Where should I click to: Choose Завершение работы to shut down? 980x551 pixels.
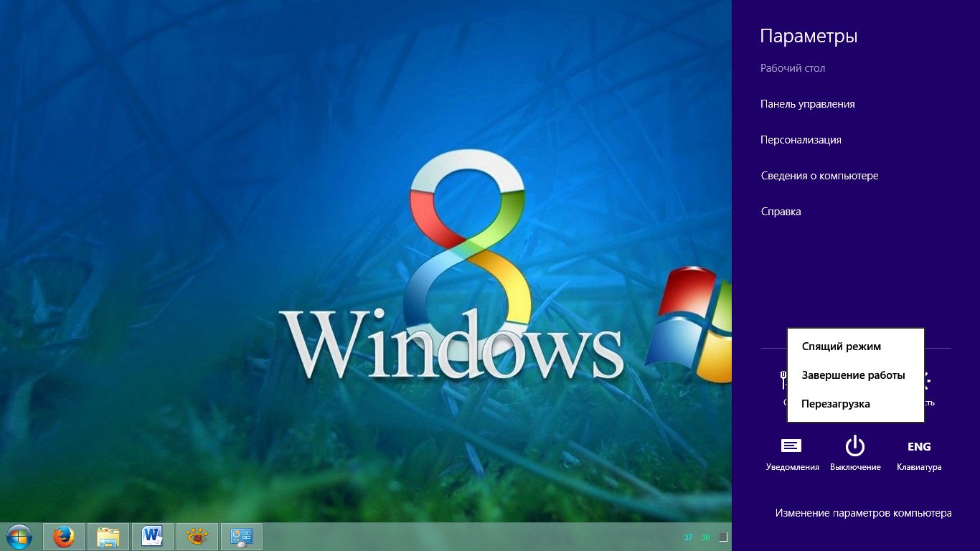[x=853, y=375]
